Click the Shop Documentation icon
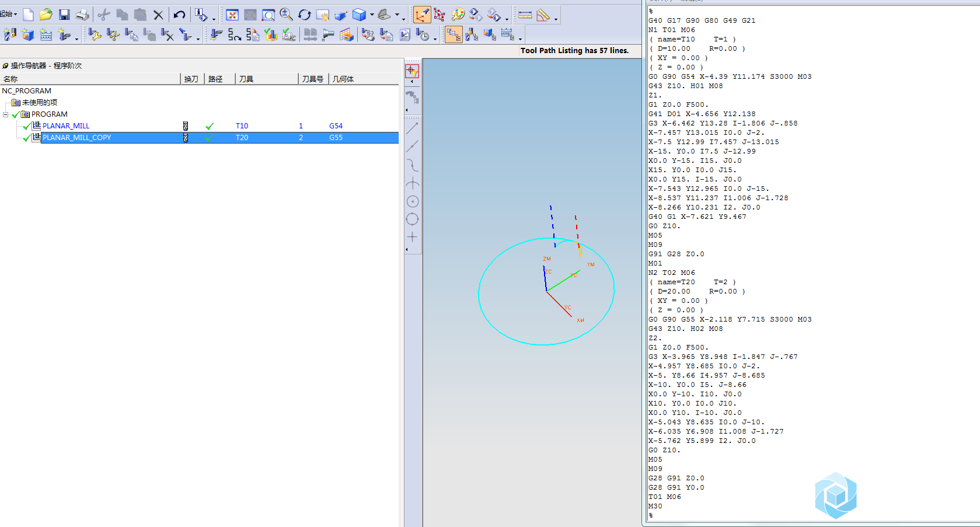Screen dimensions: 980x527 pyautogui.click(x=405, y=35)
